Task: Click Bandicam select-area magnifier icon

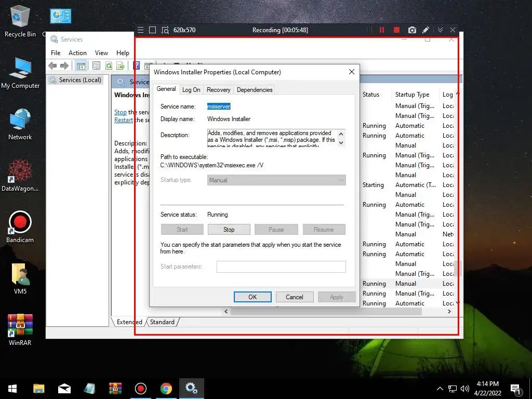Action: pos(165,30)
